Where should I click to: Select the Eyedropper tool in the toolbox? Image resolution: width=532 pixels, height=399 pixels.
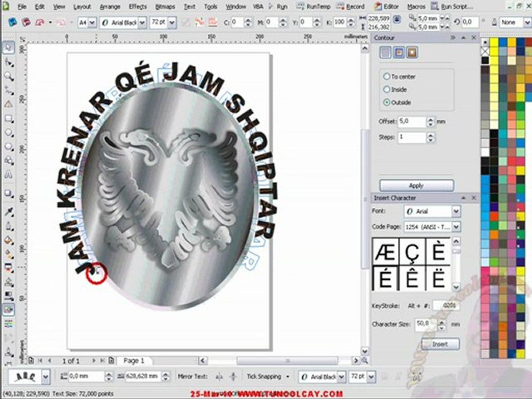click(8, 212)
